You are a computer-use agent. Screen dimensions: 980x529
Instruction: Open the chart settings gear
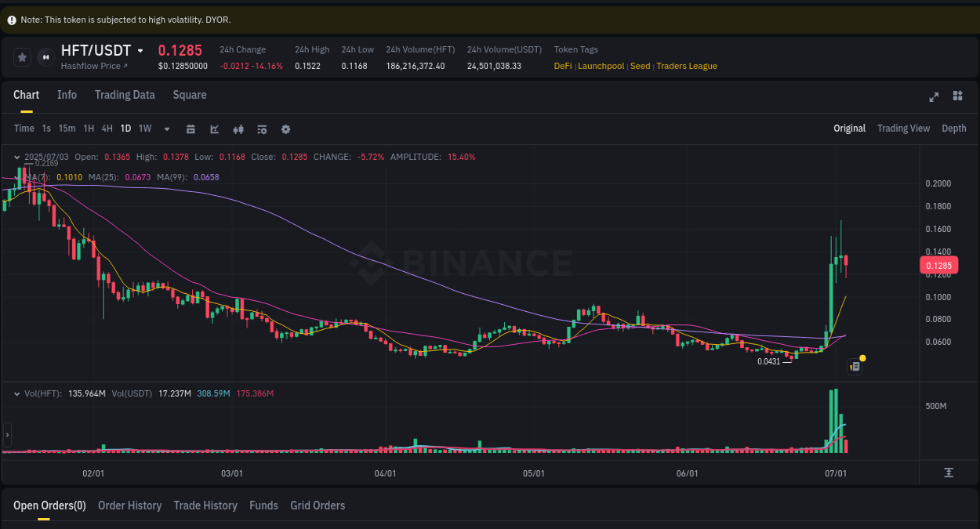285,129
